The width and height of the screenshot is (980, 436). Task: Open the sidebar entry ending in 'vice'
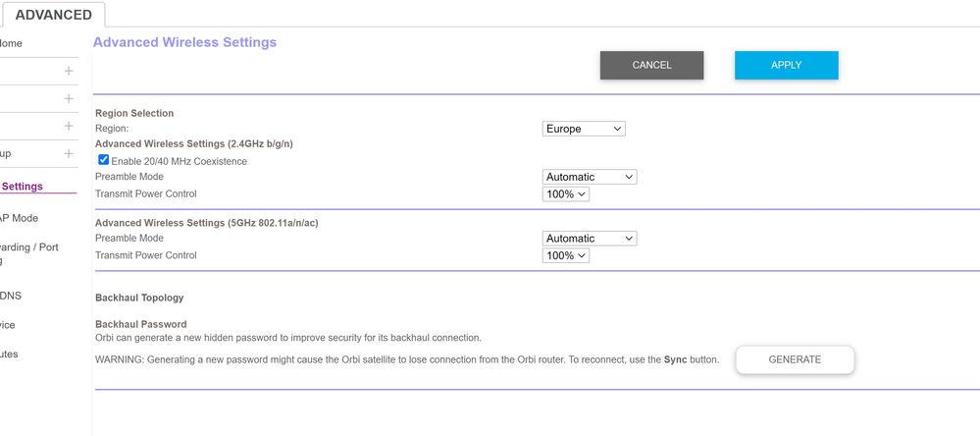coord(8,325)
